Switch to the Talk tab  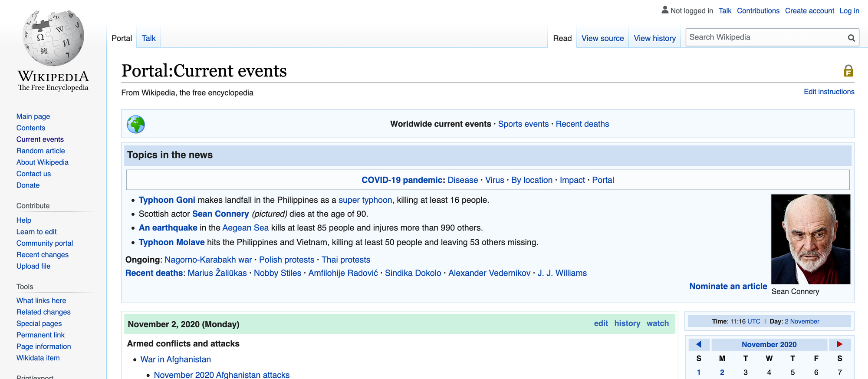148,38
